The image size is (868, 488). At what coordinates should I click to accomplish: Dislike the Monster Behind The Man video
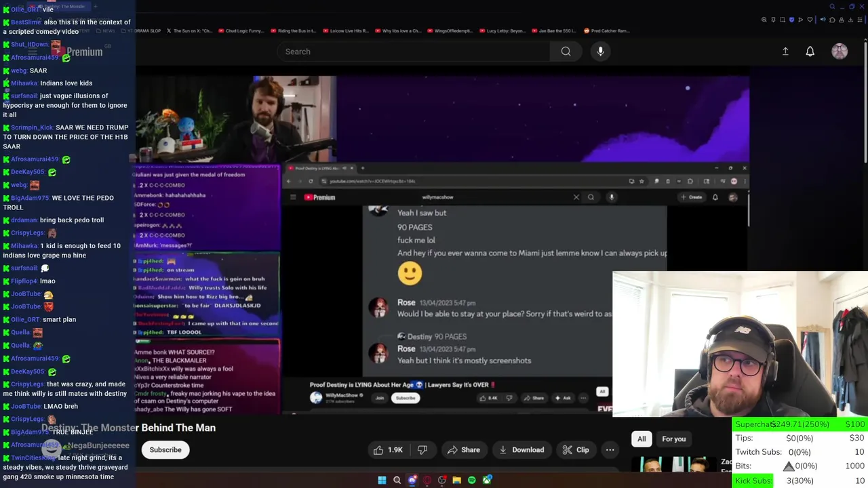point(422,450)
